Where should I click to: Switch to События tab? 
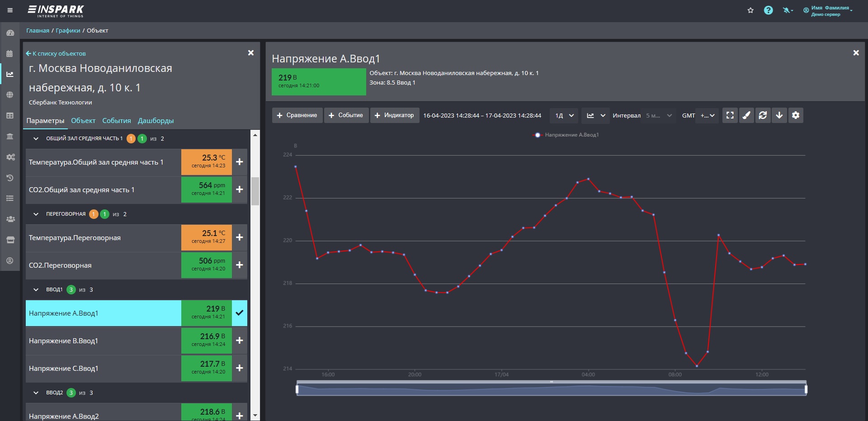(x=117, y=121)
